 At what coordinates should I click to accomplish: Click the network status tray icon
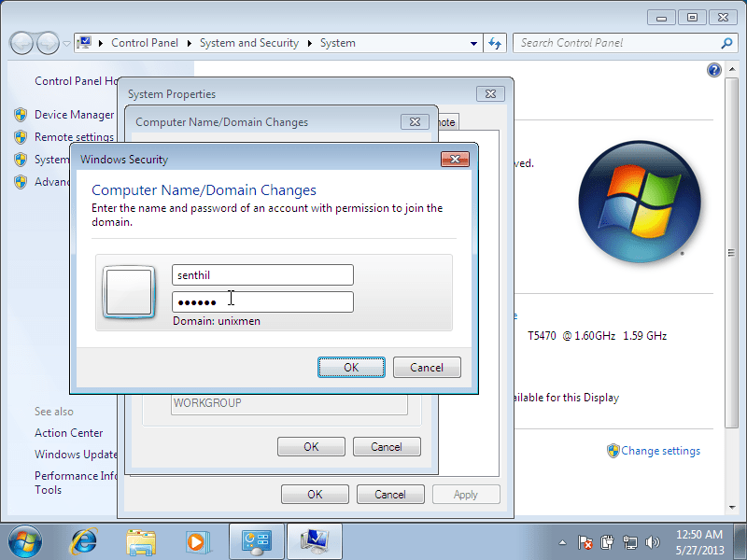coord(630,542)
